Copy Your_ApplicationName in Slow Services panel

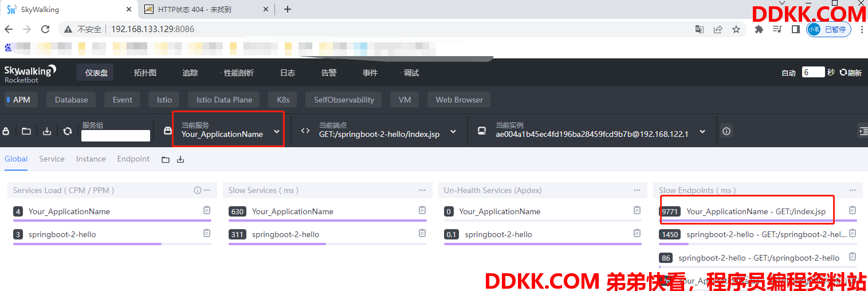(422, 210)
